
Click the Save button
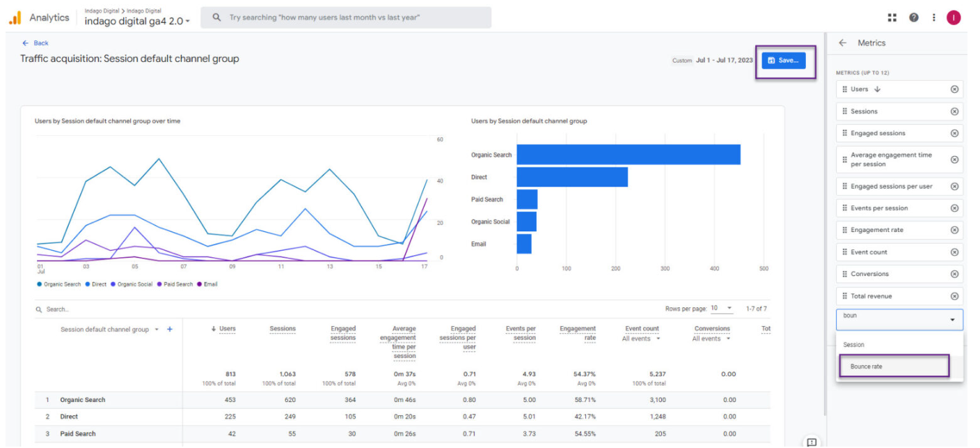[784, 61]
